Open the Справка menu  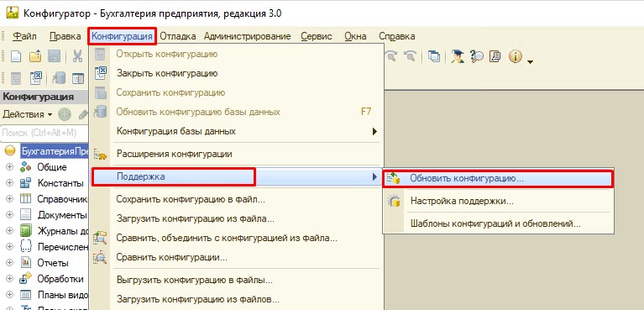pyautogui.click(x=397, y=36)
